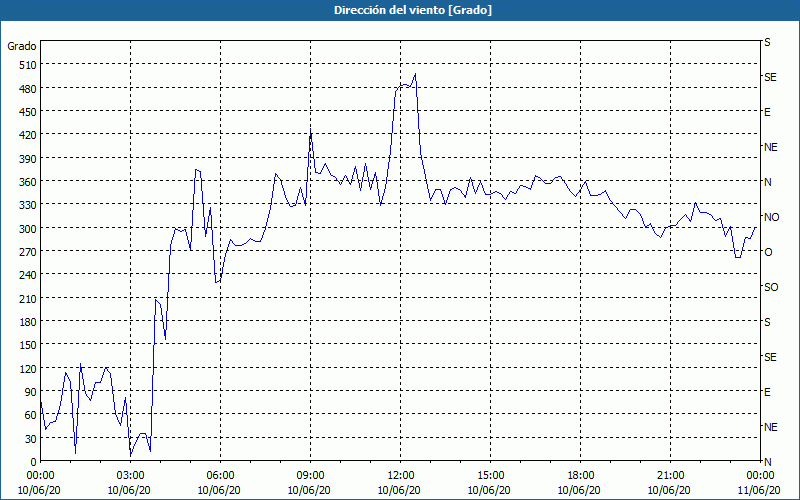The height and width of the screenshot is (500, 800).
Task: Select the 'E' compass label level with 90
Action: 767,392
